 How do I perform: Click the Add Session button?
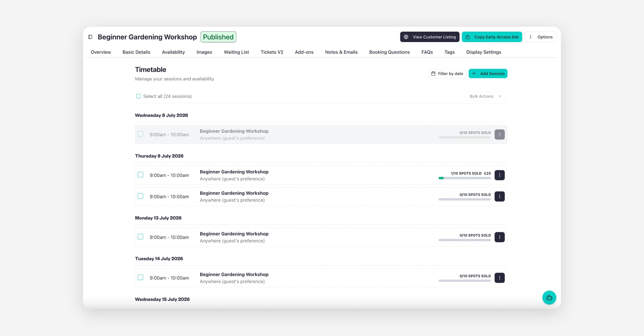pos(488,73)
